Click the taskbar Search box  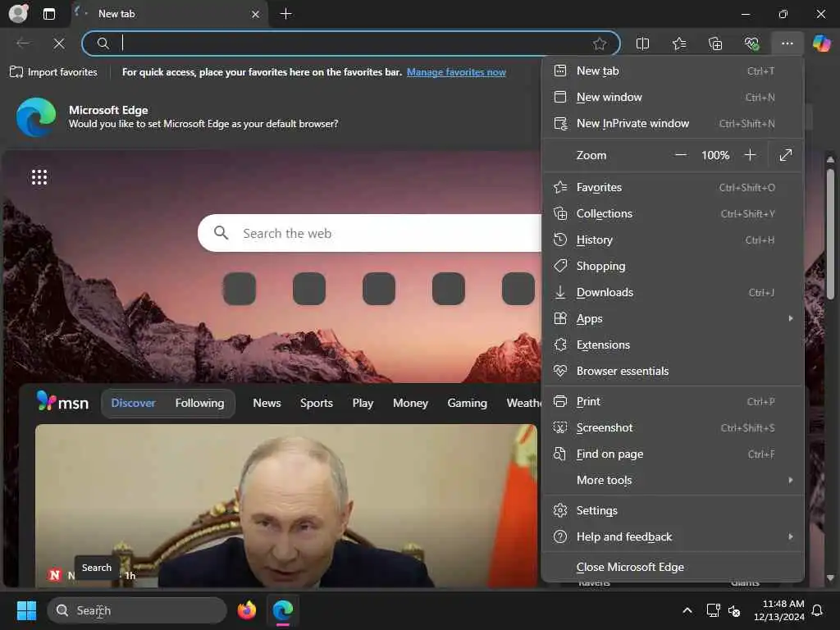pos(137,610)
